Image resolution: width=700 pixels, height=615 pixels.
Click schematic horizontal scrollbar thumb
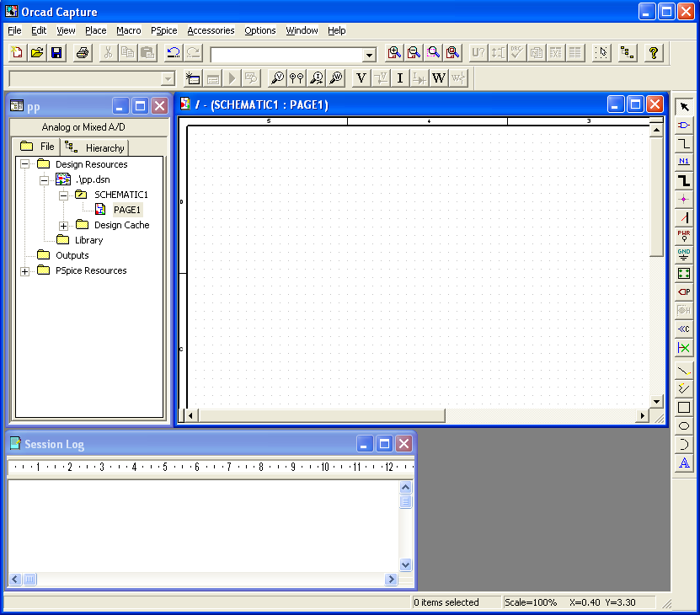click(x=322, y=416)
